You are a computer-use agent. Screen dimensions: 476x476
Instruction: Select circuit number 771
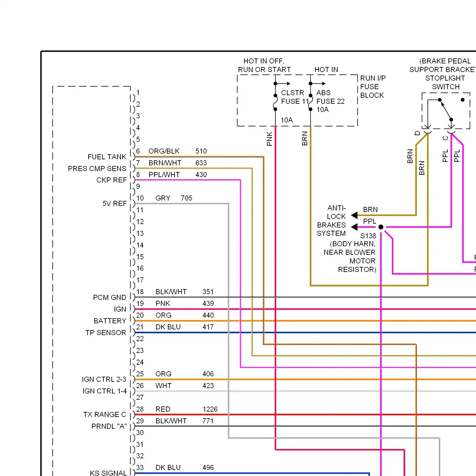(x=208, y=421)
